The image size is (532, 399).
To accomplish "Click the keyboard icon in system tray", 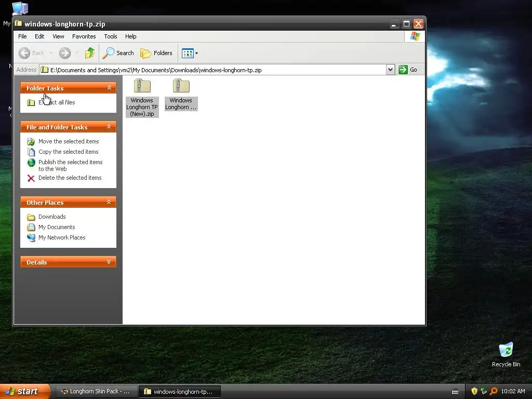I will (455, 392).
